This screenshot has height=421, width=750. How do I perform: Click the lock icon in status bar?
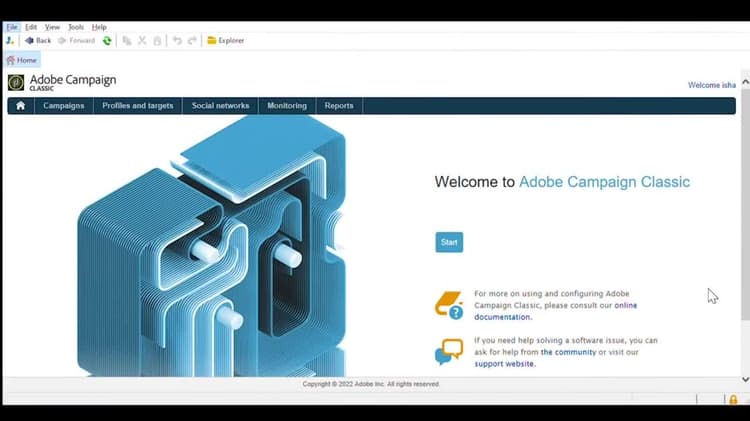pyautogui.click(x=733, y=399)
